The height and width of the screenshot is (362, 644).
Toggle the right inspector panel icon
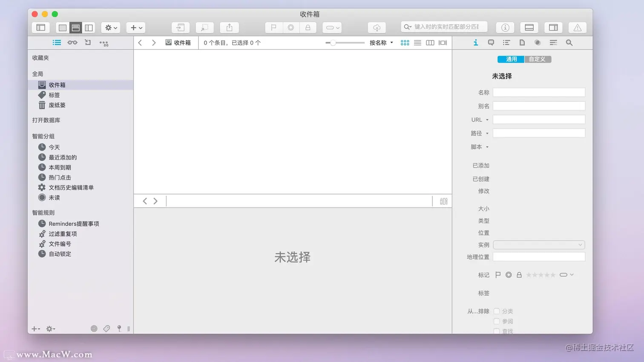[x=553, y=28]
